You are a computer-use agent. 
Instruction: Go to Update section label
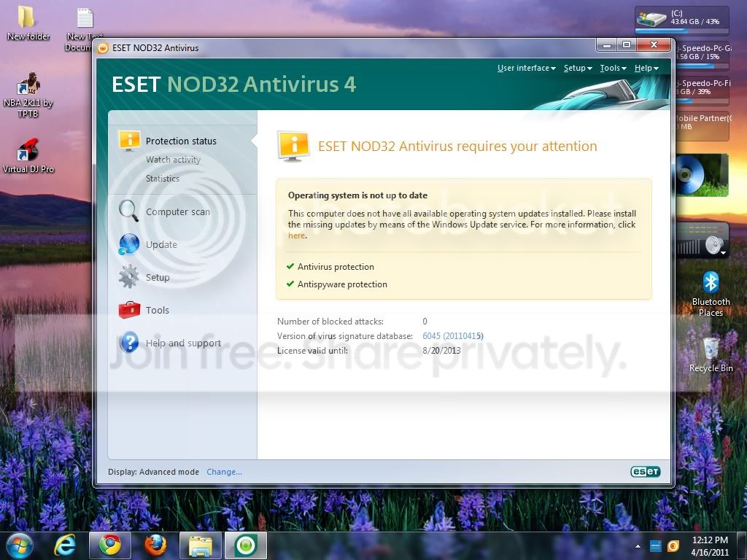point(161,245)
